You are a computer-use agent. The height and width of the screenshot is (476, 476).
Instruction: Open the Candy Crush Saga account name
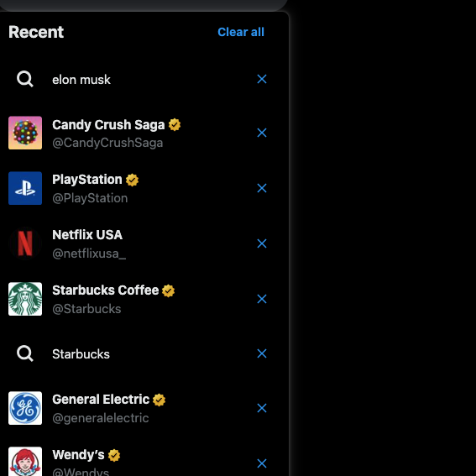point(108,125)
